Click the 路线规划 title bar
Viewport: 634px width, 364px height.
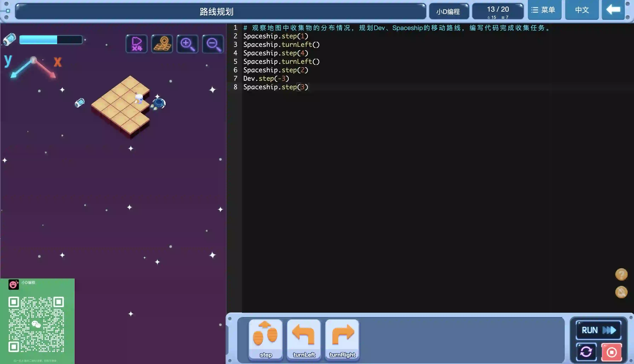pos(217,11)
